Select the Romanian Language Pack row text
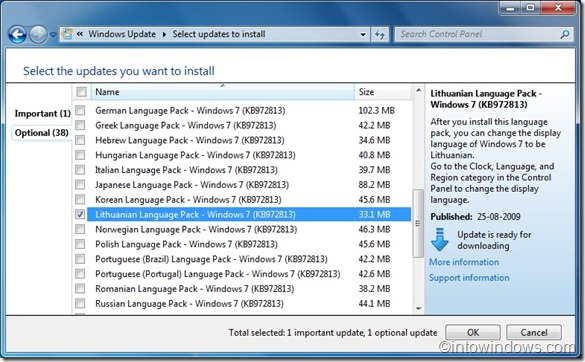This screenshot has width=585, height=362. [x=194, y=289]
